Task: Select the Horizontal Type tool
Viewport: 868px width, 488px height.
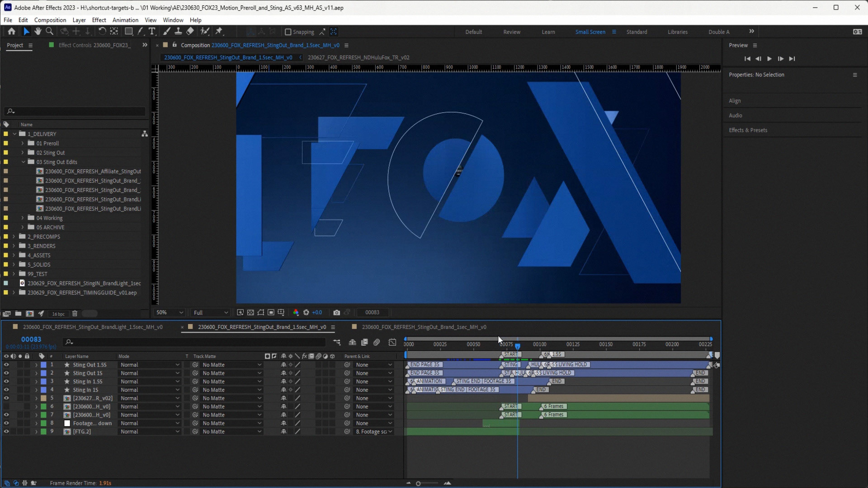Action: coord(152,31)
